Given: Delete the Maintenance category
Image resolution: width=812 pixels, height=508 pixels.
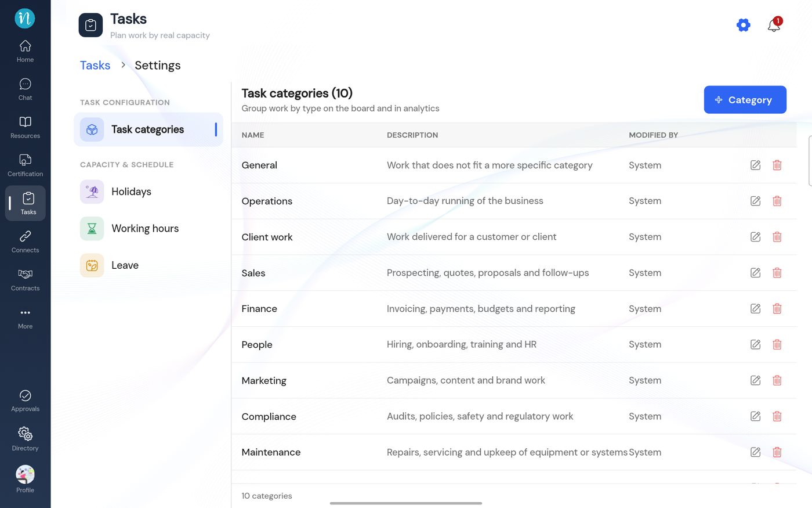Looking at the screenshot, I should (x=777, y=452).
